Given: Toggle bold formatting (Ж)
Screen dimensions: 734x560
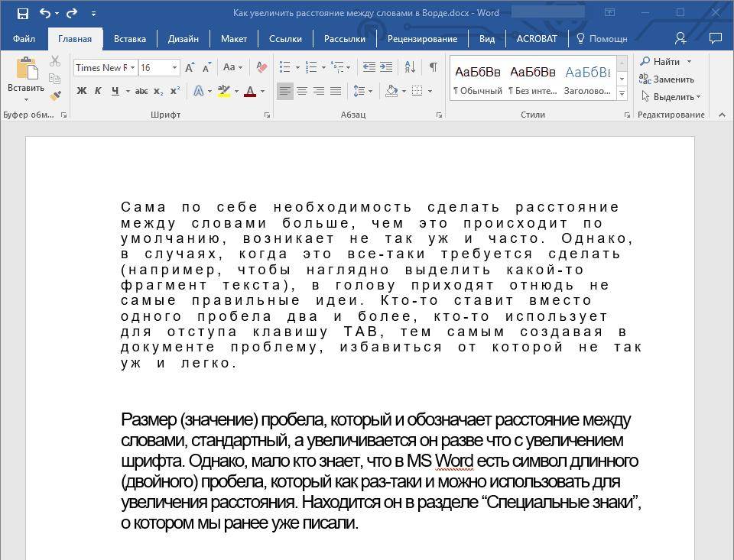Looking at the screenshot, I should point(82,91).
